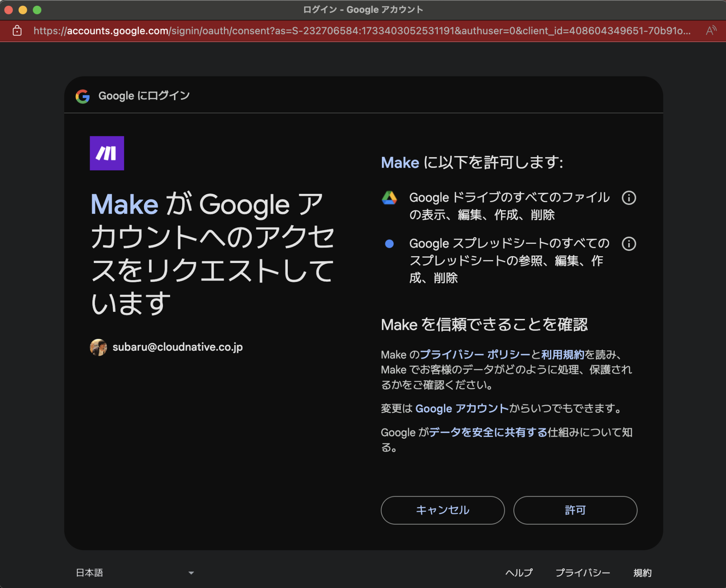Open 規約 in the footer
The height and width of the screenshot is (588, 726).
pos(643,573)
